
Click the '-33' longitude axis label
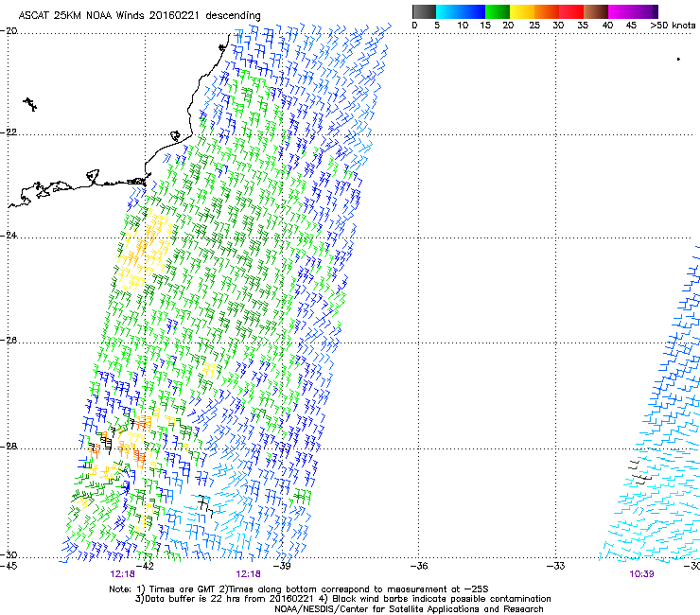pos(555,566)
